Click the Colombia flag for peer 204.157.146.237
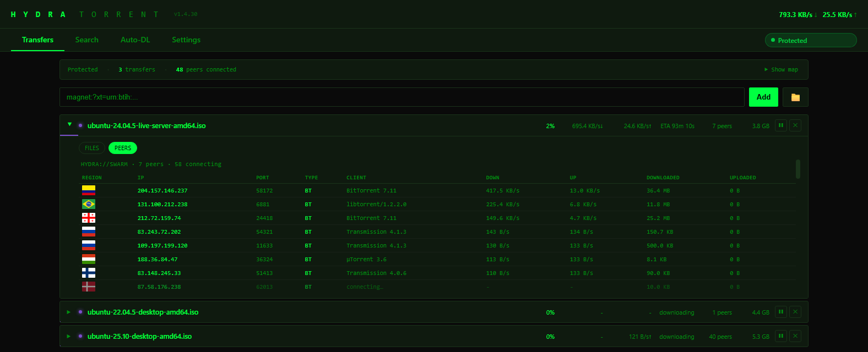 (x=89, y=190)
